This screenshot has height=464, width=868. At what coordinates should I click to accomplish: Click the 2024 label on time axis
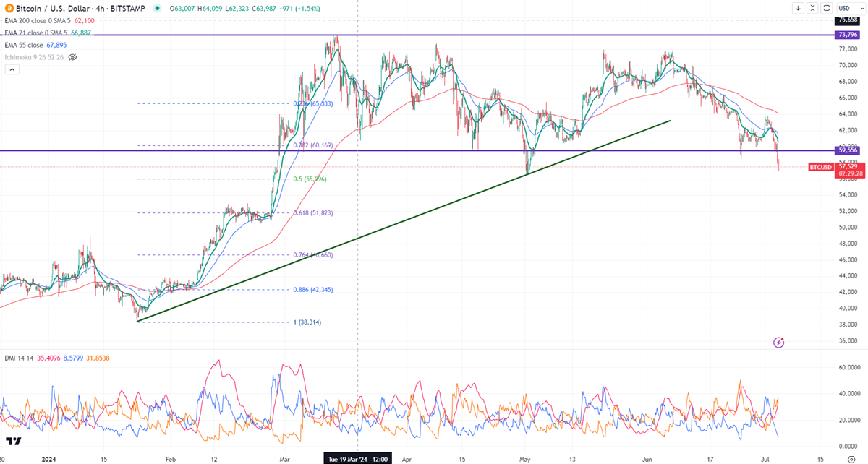click(x=49, y=459)
